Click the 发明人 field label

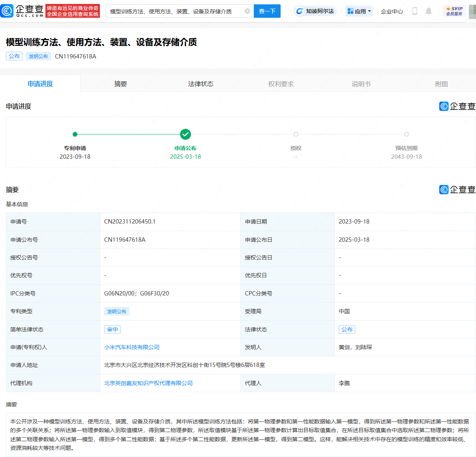click(253, 347)
